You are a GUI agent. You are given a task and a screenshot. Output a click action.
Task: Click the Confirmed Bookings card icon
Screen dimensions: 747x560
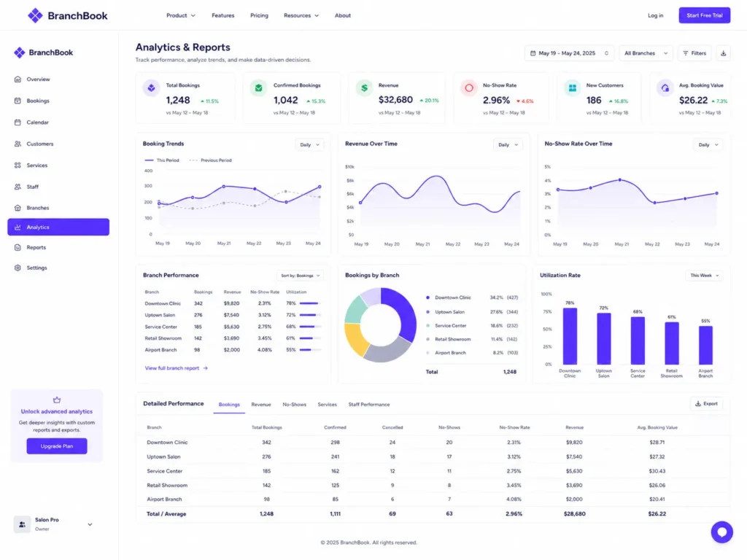259,88
